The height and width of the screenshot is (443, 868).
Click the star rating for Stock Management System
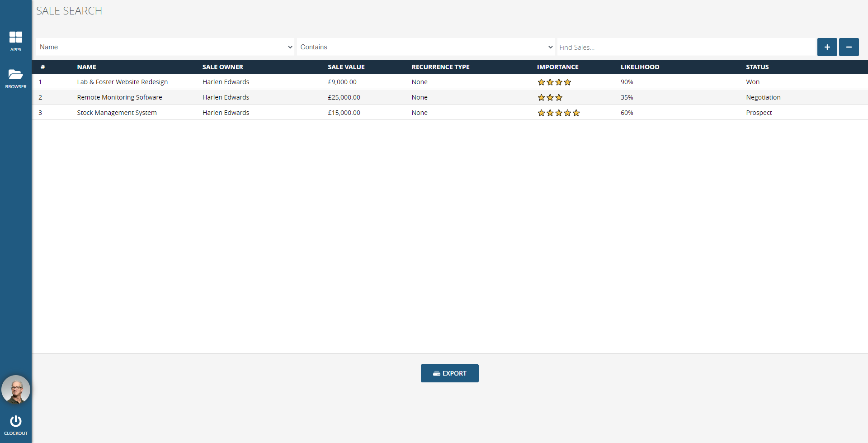(x=558, y=113)
